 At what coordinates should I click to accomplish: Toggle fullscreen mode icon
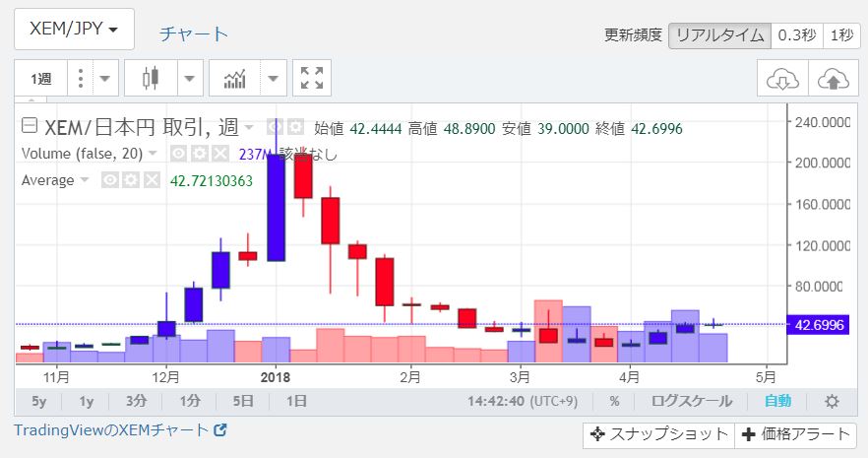coord(312,79)
